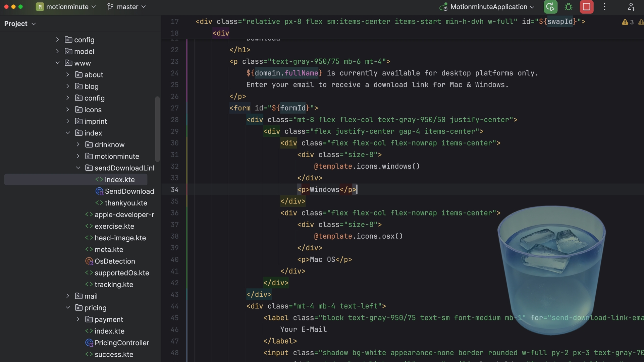Expand the drinknow folder
This screenshot has width=644, height=362.
(78, 144)
